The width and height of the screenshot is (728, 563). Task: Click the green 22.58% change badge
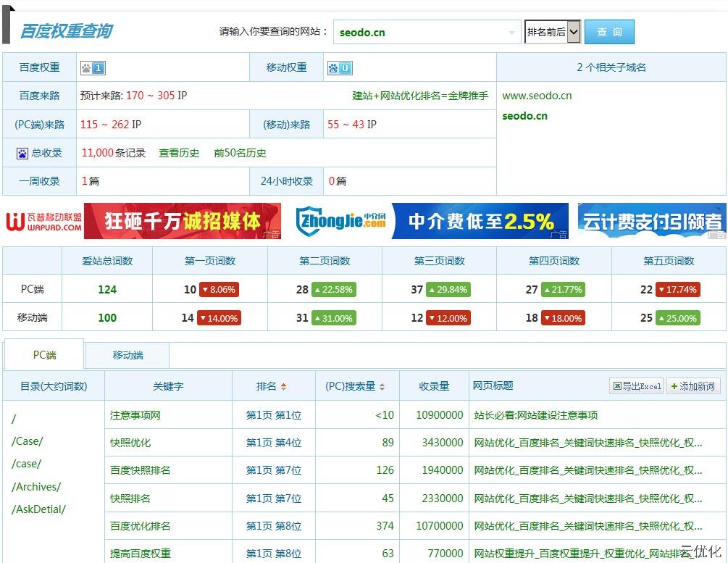point(334,289)
